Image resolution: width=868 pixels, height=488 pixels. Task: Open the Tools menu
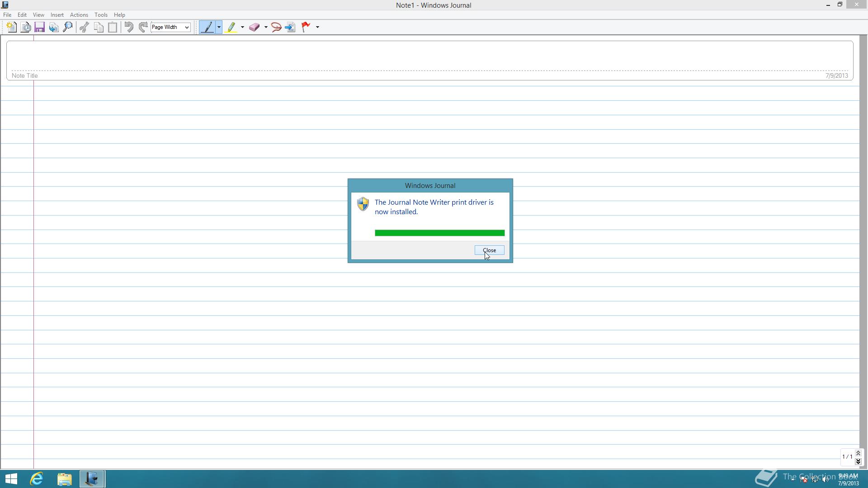click(101, 15)
